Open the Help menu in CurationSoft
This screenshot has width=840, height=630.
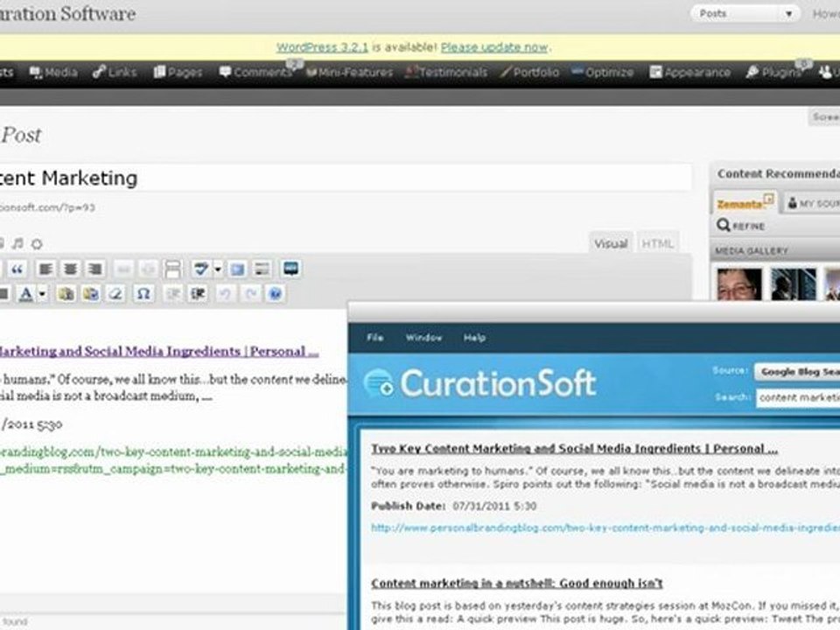coord(474,338)
